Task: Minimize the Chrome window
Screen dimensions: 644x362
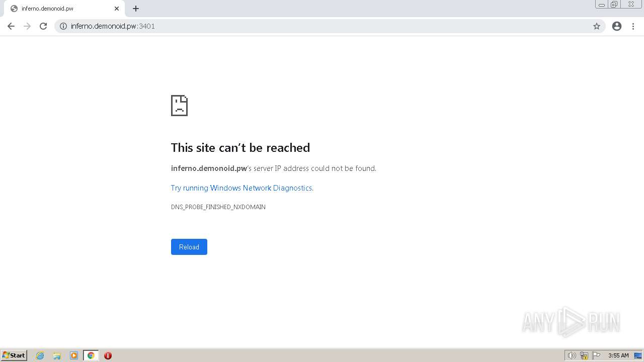Action: (x=602, y=5)
